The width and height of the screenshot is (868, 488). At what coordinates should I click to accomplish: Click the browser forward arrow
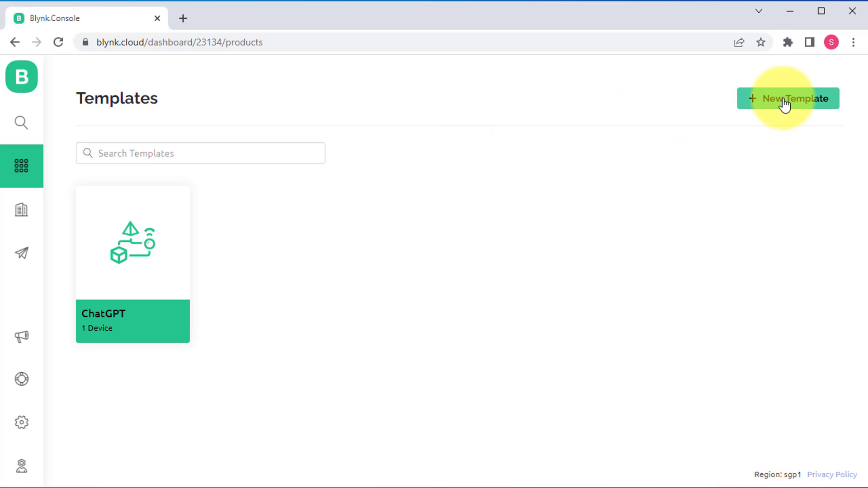click(37, 42)
